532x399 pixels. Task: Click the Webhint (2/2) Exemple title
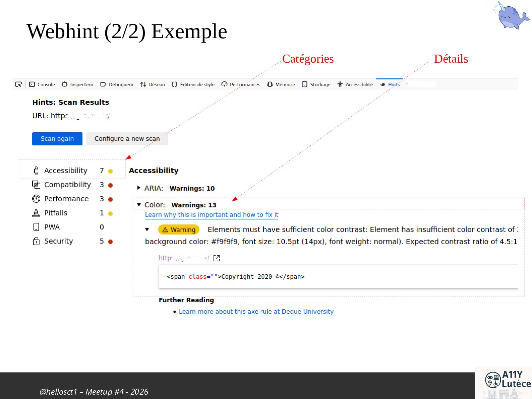(x=127, y=31)
